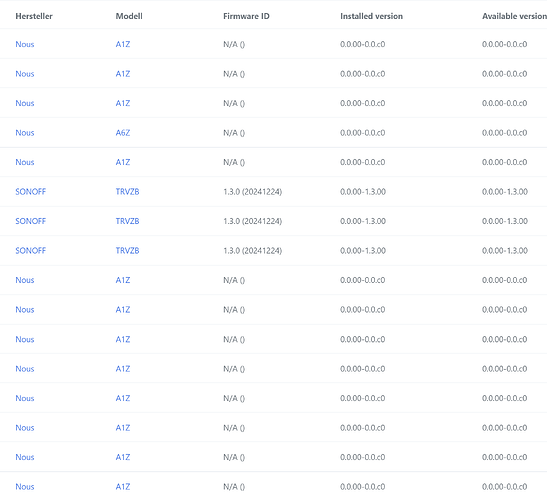Open the A1Z link just below last TRVZB

coord(123,280)
